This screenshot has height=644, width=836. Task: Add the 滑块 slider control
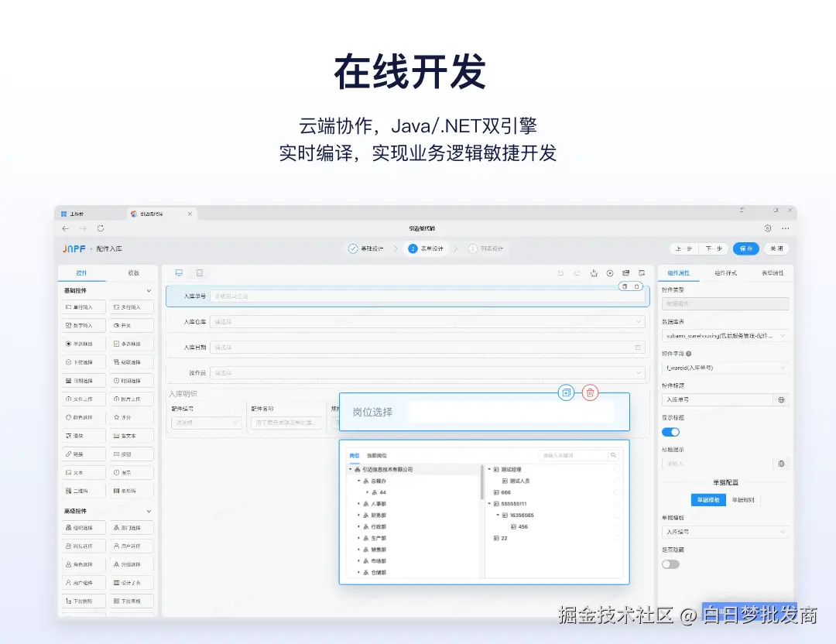[x=84, y=436]
